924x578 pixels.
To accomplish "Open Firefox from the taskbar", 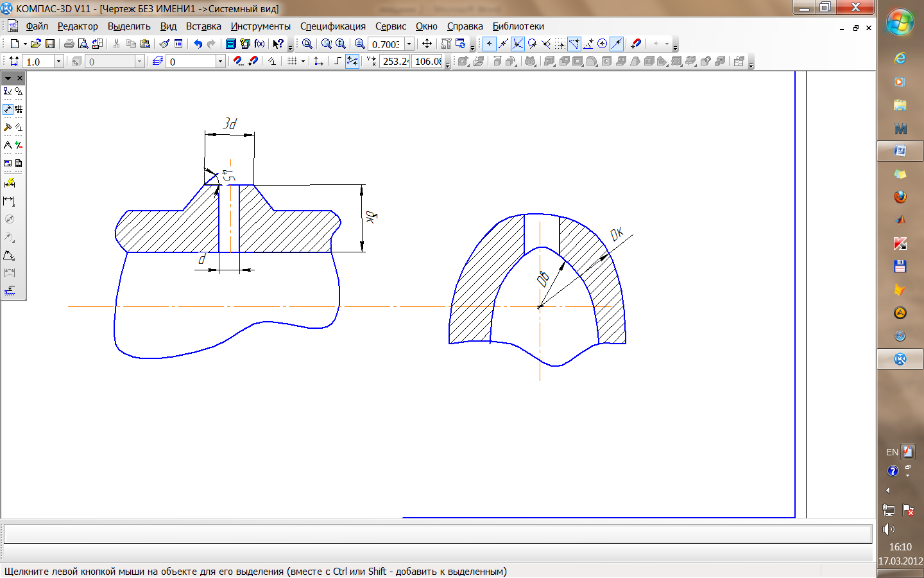I will point(900,197).
